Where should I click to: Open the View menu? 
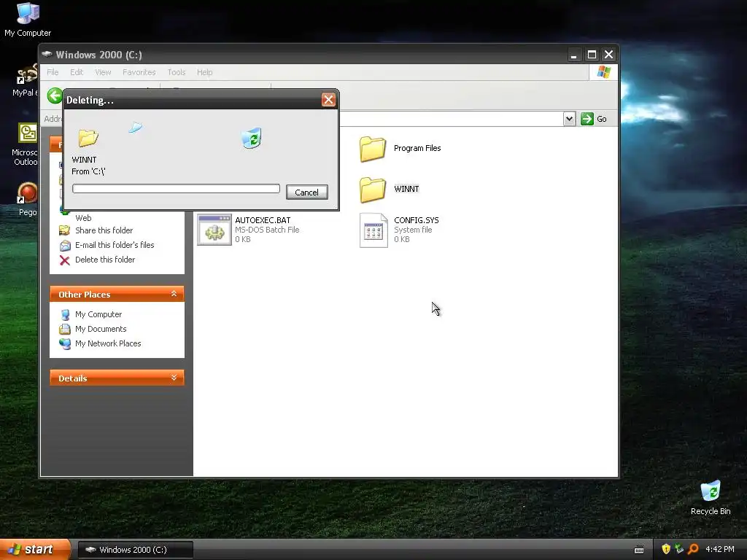103,72
